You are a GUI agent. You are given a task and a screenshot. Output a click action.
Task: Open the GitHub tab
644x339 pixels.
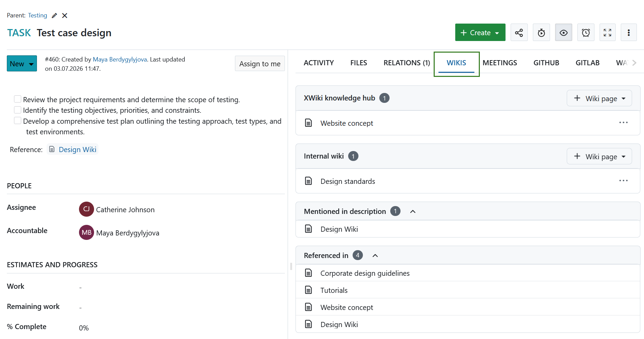[546, 63]
